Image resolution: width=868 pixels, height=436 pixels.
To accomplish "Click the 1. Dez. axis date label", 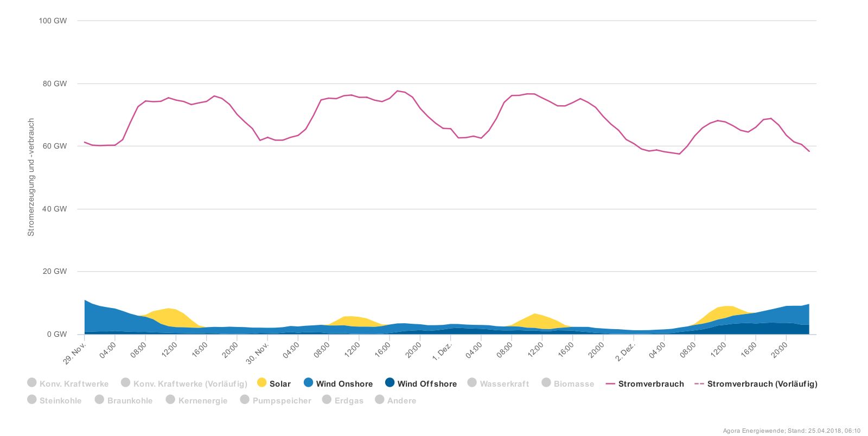I will point(442,351).
